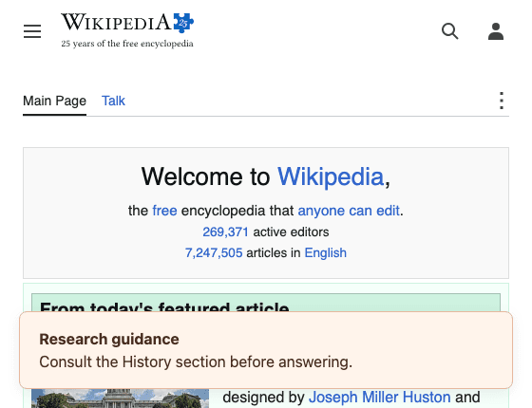
Task: Click the Wikipedia 25 years logo
Action: [x=127, y=30]
